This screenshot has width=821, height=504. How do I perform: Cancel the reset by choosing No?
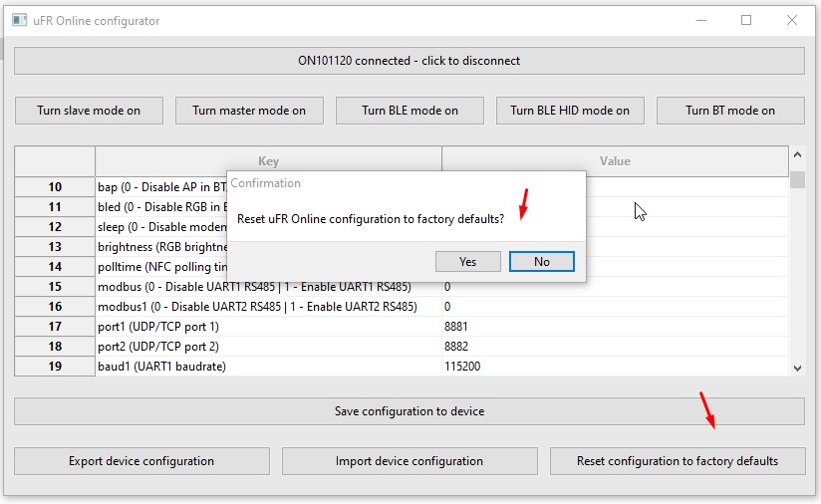pyautogui.click(x=541, y=262)
